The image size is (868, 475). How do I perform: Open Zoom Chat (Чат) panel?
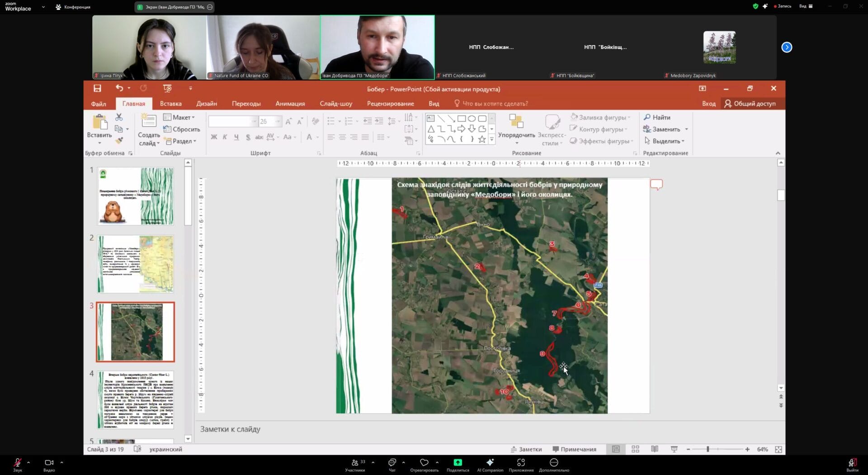[392, 462]
